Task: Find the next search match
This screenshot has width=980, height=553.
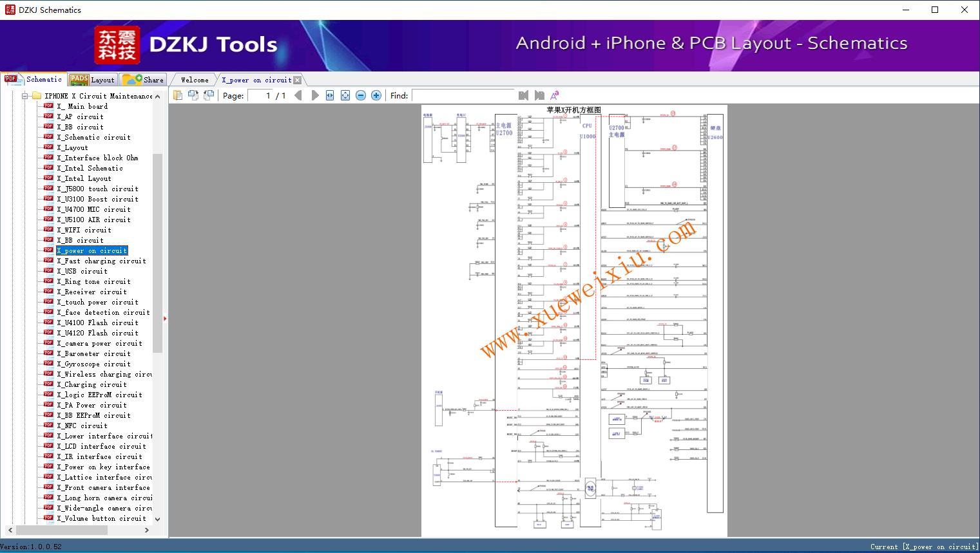Action: point(539,95)
